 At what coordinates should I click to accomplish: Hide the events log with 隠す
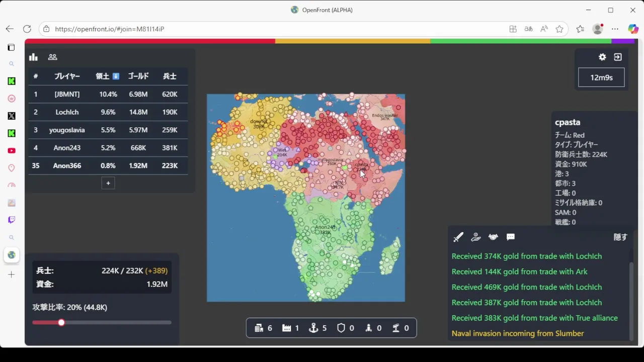coord(620,237)
